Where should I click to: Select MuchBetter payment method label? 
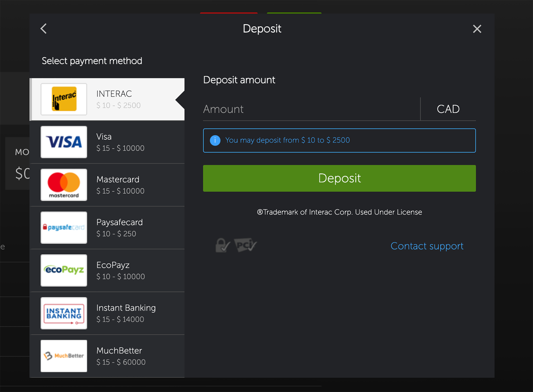click(x=119, y=350)
